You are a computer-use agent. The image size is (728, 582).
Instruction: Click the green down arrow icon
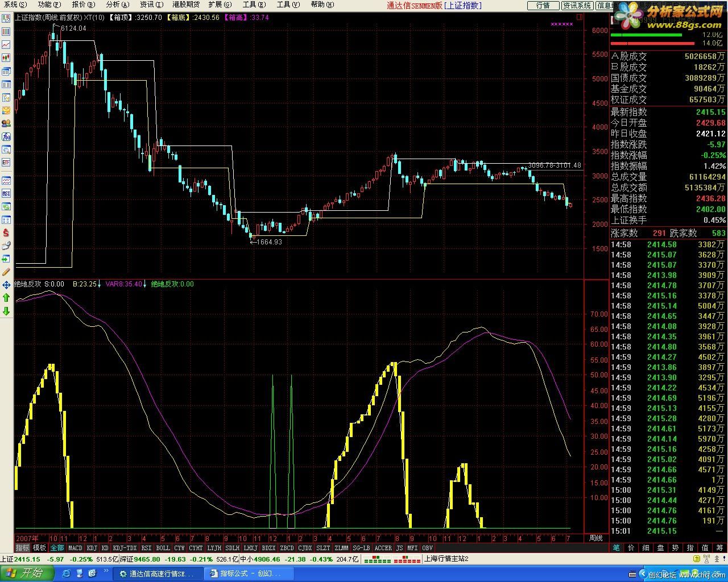pyautogui.click(x=6, y=311)
